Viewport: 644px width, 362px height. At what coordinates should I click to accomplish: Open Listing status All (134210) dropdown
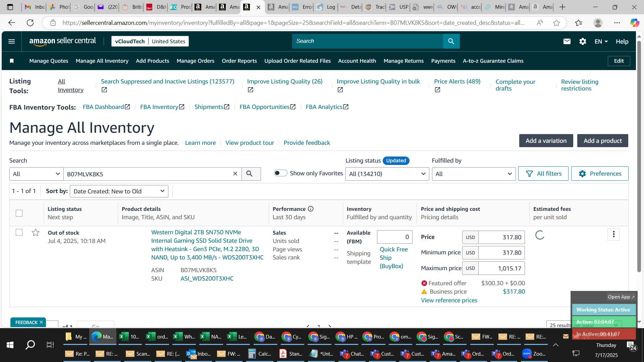pos(387,174)
